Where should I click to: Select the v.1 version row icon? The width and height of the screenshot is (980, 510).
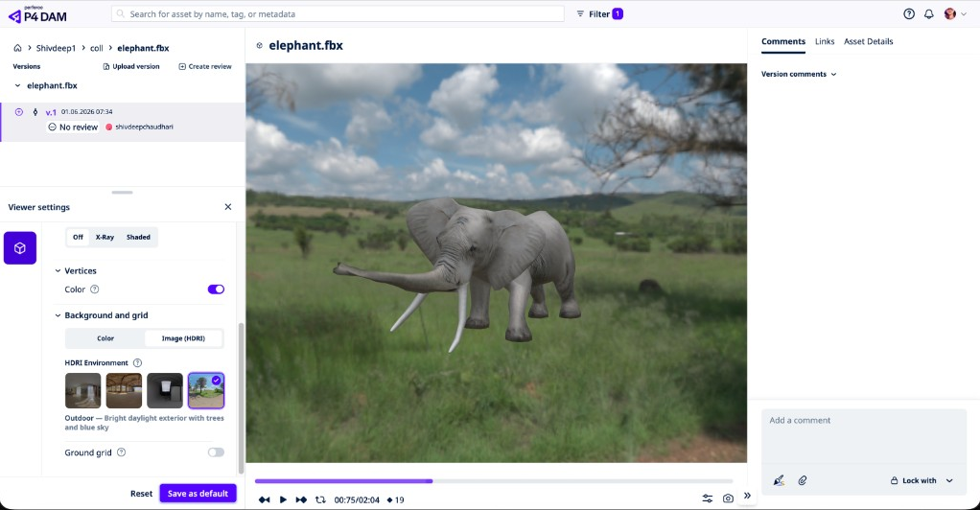(x=19, y=112)
